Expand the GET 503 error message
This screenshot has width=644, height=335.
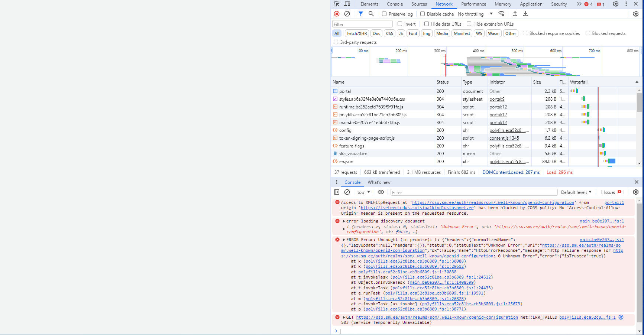(344, 318)
